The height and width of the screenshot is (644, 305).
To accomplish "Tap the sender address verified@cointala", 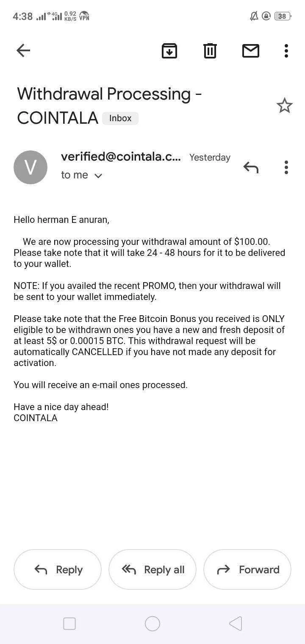I will [121, 157].
